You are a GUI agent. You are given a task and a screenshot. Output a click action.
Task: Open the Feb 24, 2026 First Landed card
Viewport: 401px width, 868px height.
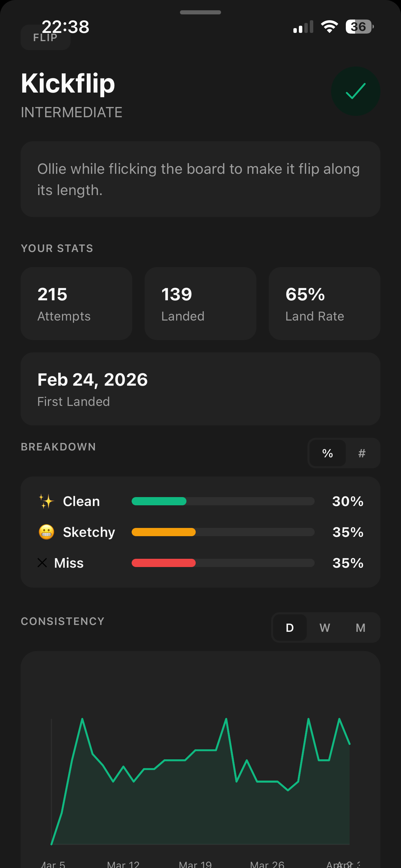click(200, 388)
